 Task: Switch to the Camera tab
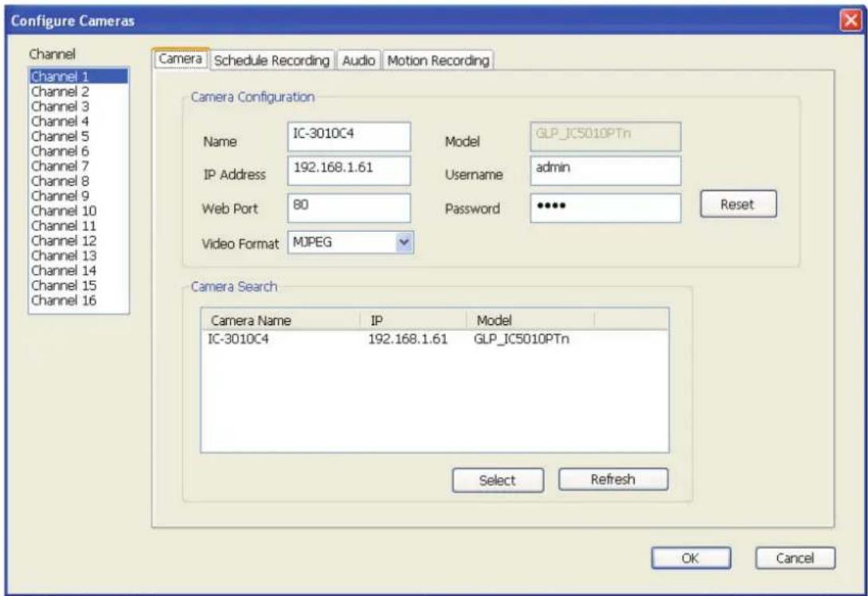(181, 59)
